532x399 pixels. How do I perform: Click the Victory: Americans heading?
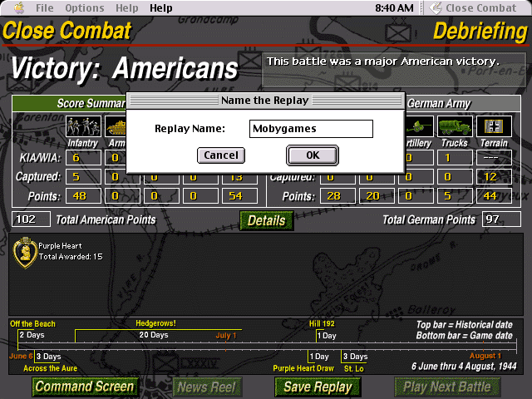(125, 69)
